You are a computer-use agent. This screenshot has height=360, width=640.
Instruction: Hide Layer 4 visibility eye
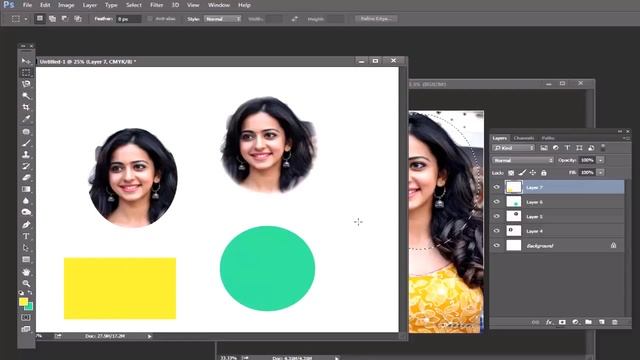tap(496, 231)
